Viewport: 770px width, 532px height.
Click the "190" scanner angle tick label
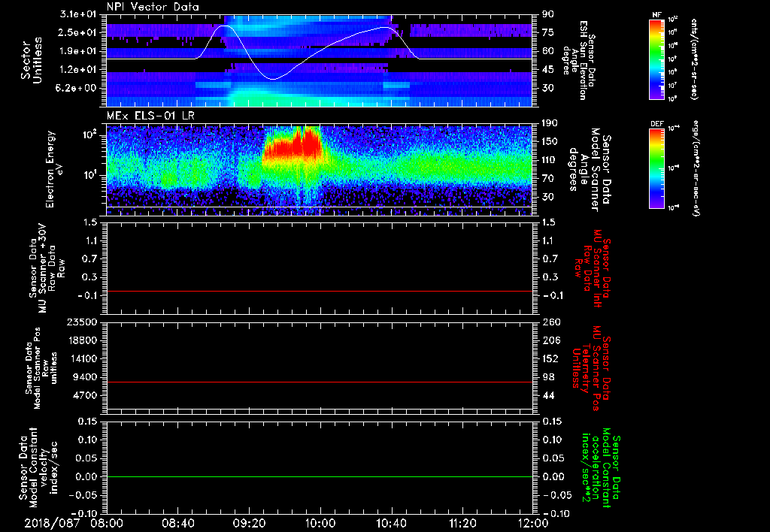click(550, 123)
